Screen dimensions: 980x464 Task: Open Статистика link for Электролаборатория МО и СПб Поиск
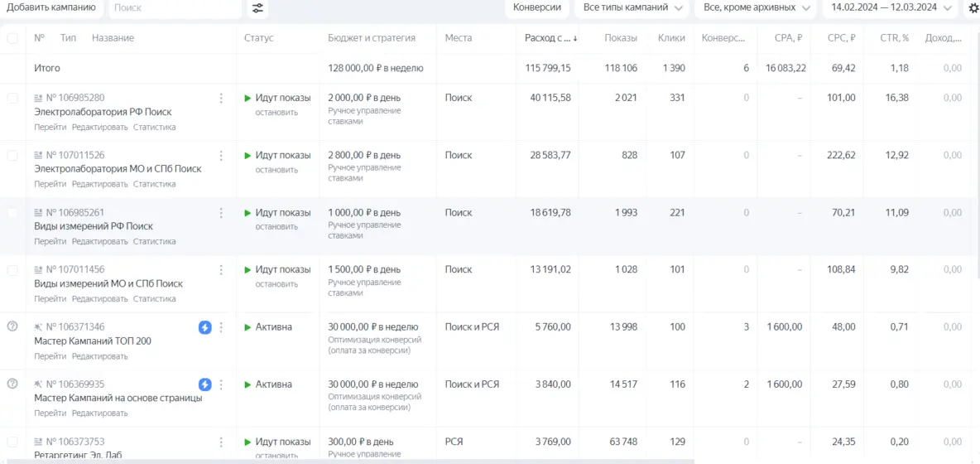pos(155,184)
